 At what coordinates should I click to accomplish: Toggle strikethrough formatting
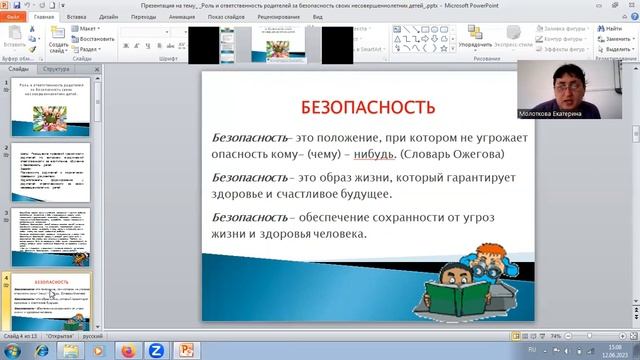click(171, 46)
